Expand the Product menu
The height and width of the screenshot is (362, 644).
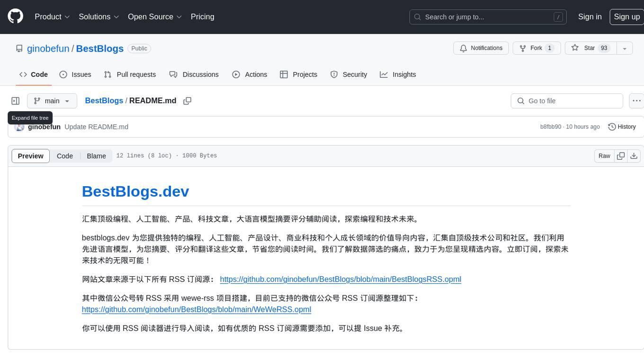click(x=52, y=17)
